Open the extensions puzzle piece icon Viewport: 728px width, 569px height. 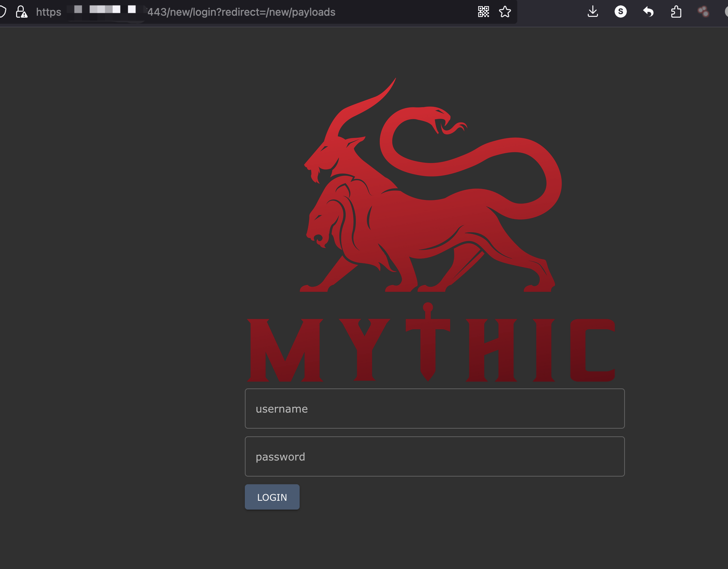(676, 12)
